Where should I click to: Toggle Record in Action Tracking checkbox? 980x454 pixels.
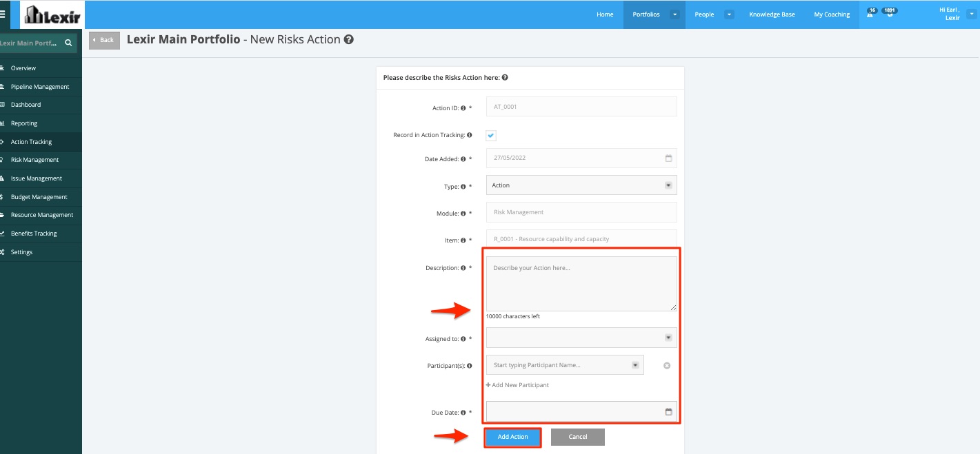tap(491, 136)
